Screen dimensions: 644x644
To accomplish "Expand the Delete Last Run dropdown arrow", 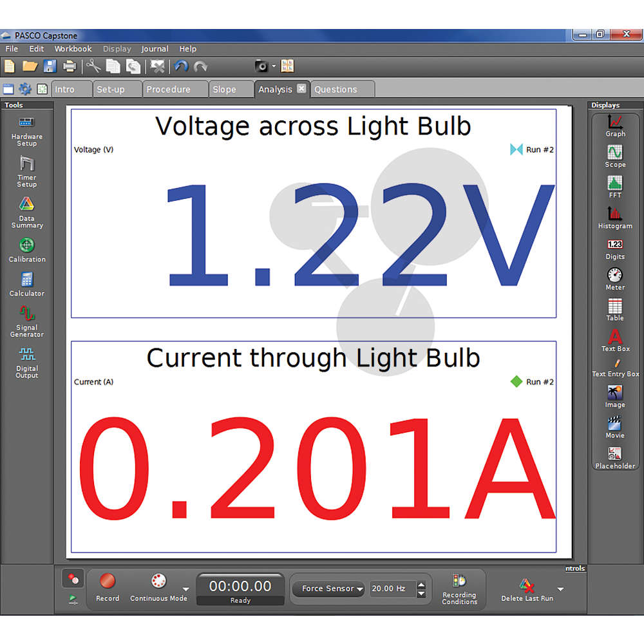I will 560,589.
